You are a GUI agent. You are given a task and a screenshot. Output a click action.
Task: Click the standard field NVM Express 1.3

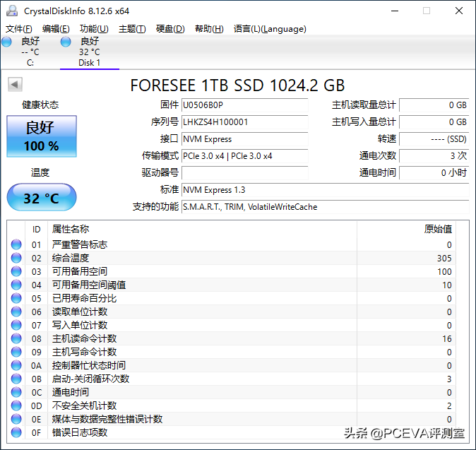tap(326, 190)
